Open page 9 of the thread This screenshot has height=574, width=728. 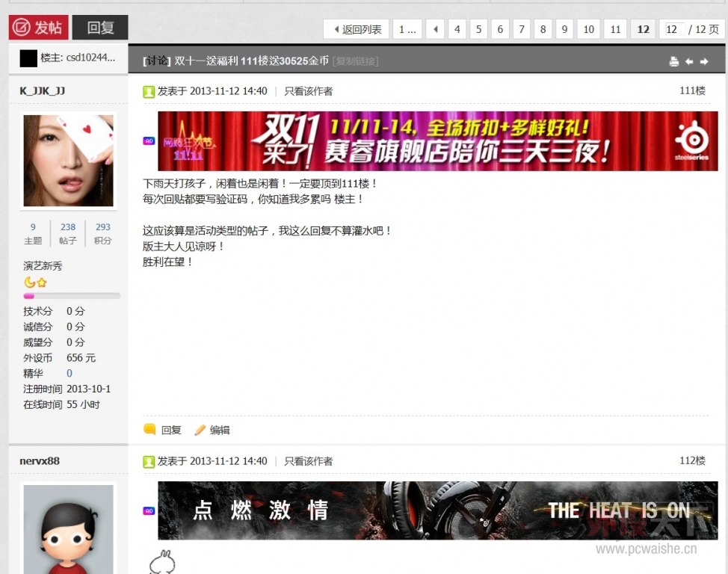click(564, 29)
